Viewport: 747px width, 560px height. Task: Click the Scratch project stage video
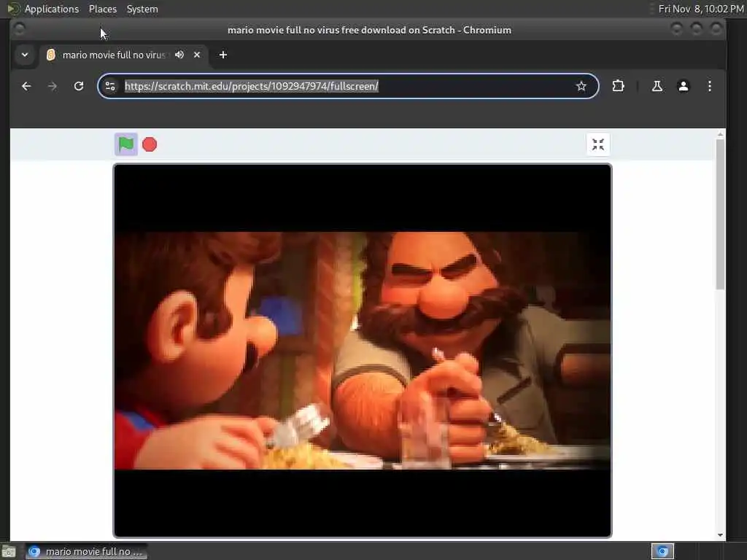(362, 351)
